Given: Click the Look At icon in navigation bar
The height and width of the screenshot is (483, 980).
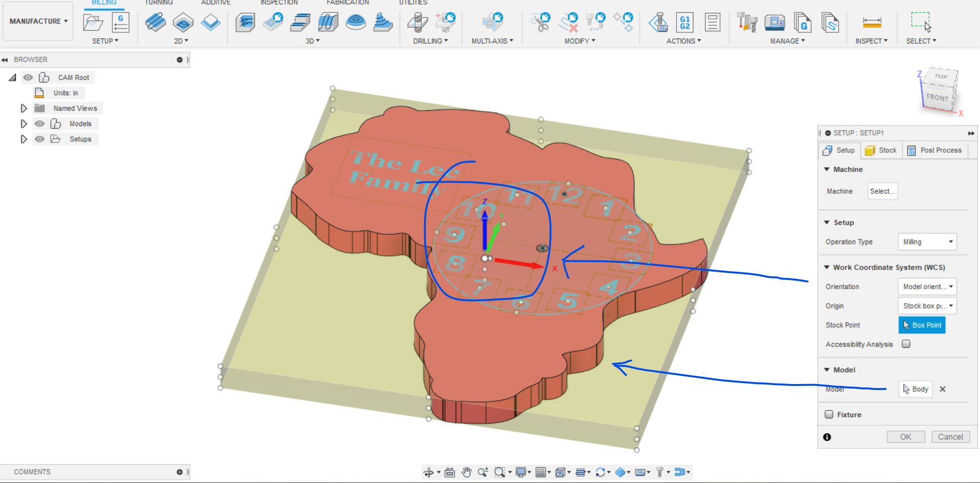Looking at the screenshot, I should pos(450,472).
